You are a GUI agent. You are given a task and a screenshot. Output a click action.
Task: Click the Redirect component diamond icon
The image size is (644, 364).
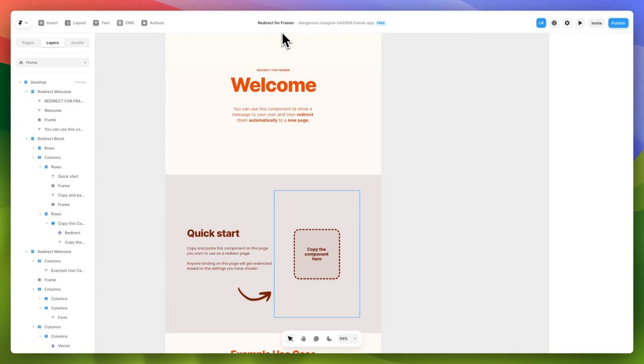[60, 233]
